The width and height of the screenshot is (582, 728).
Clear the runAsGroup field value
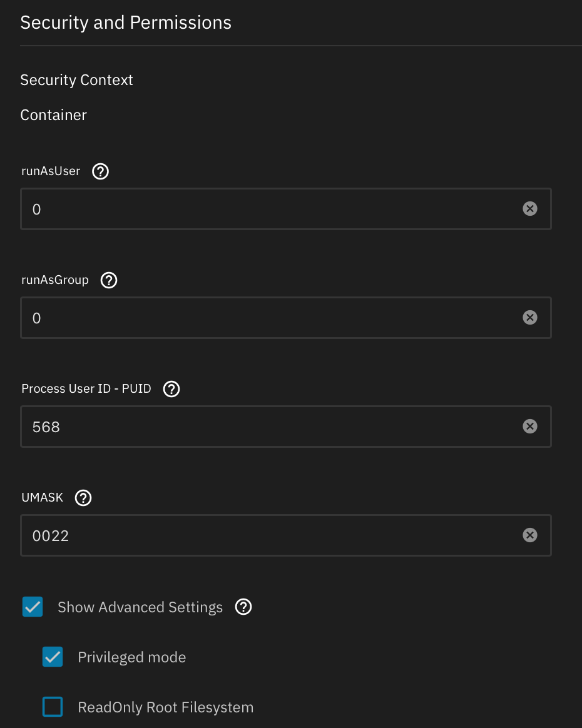tap(530, 318)
